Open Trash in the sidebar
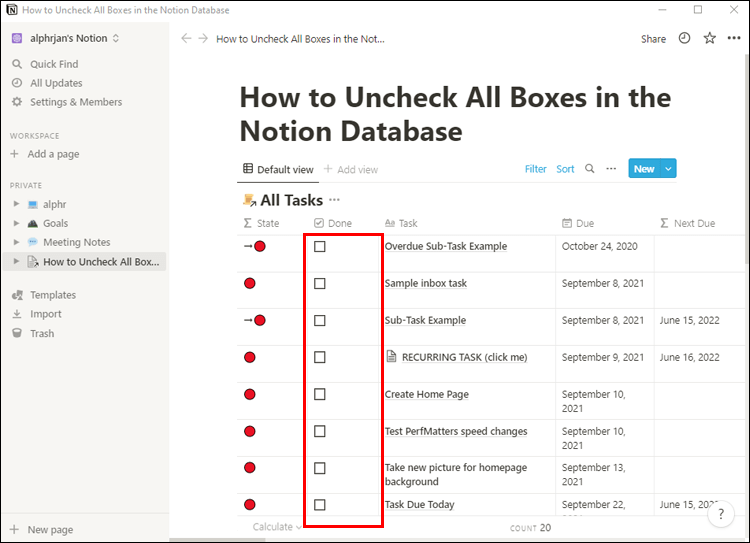Screen dimensions: 750x543 (x=41, y=333)
